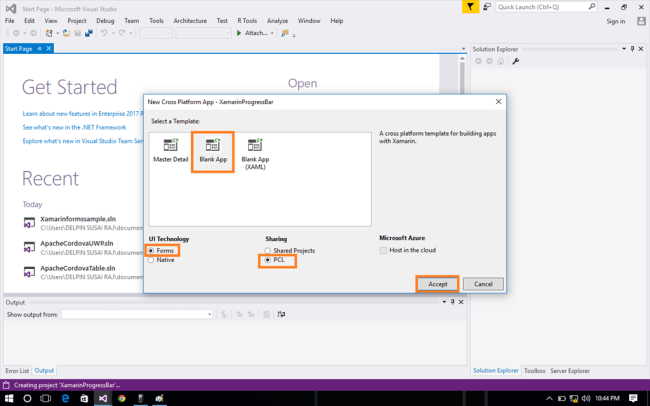Click the Redo toolbar icon
This screenshot has height=406, width=650.
click(122, 33)
